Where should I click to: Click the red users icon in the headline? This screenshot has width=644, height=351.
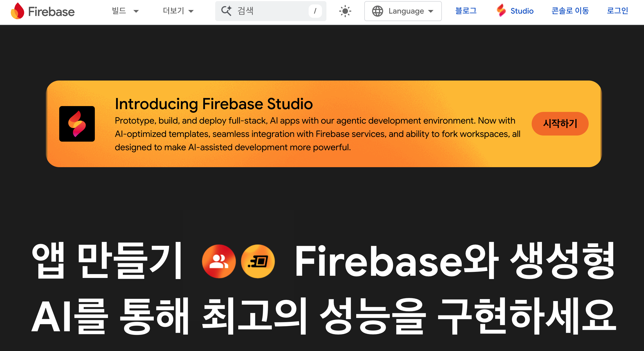pyautogui.click(x=219, y=261)
